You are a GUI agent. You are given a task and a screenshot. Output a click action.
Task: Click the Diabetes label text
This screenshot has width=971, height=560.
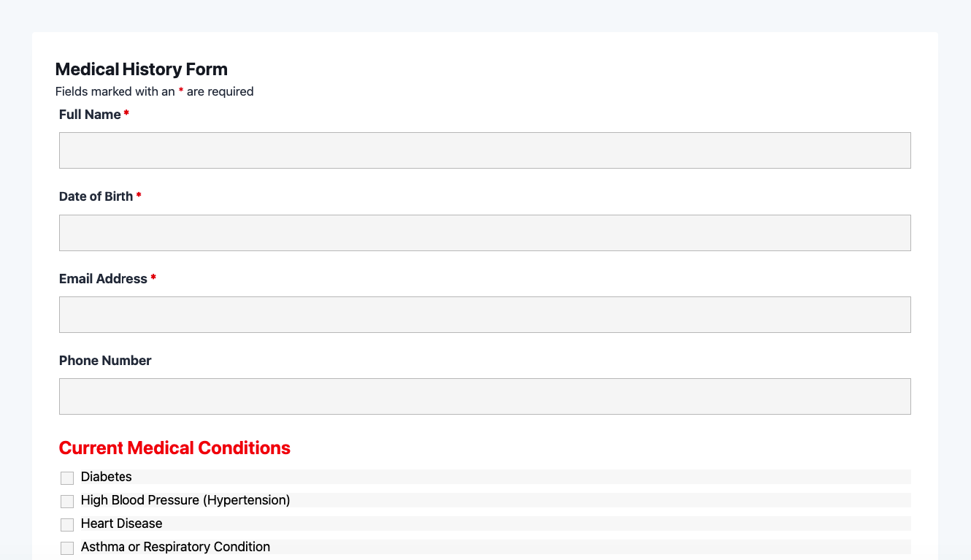coord(107,477)
